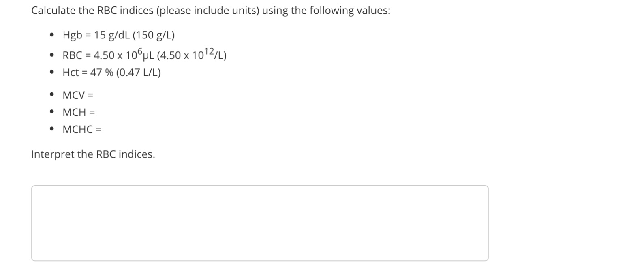Click the Hgb value bullet point
The width and height of the screenshot is (644, 271).
118,36
